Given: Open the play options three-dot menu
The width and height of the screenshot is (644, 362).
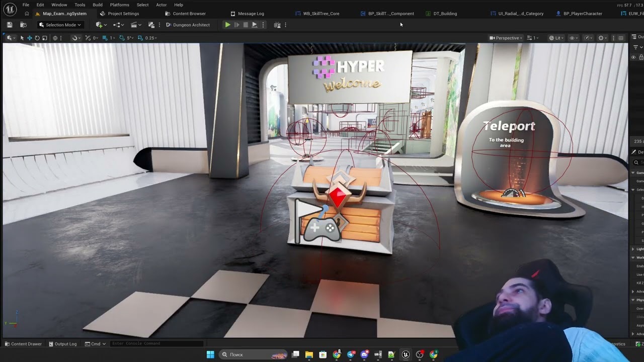Looking at the screenshot, I should click(263, 25).
